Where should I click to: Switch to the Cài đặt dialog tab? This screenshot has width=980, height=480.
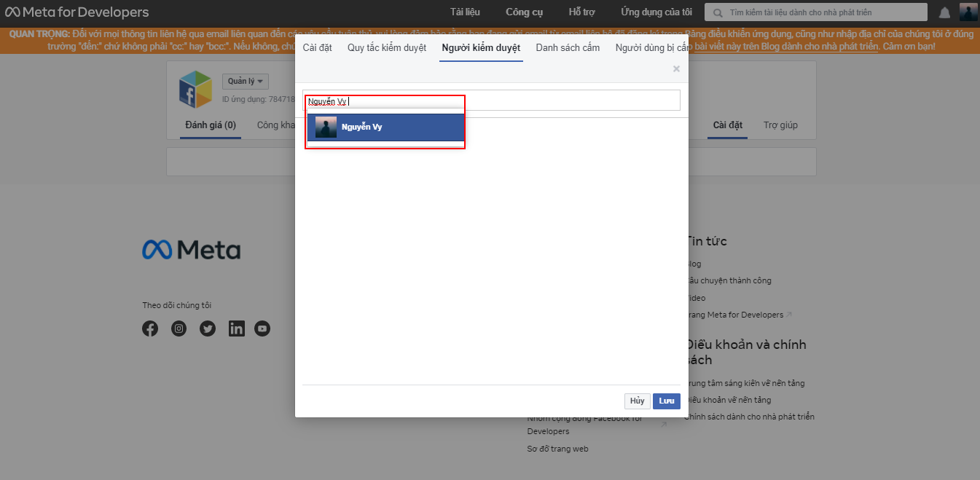click(317, 48)
